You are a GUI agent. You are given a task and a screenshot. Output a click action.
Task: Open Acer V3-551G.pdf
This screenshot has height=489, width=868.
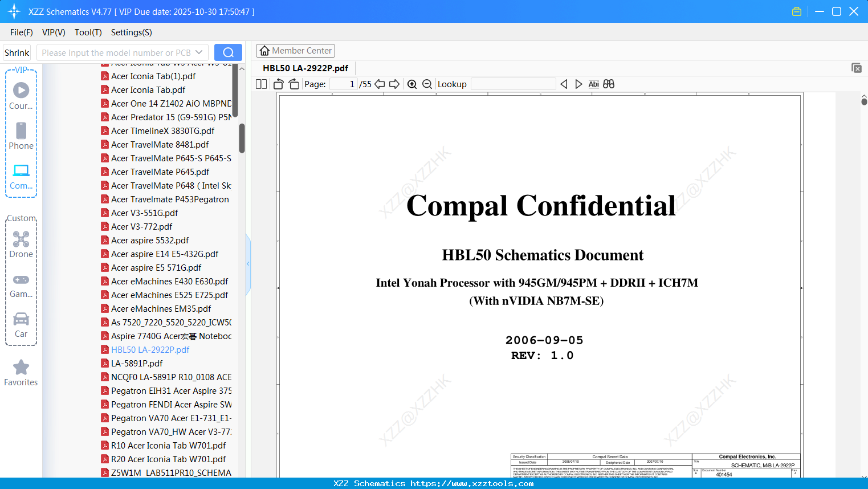coord(145,213)
